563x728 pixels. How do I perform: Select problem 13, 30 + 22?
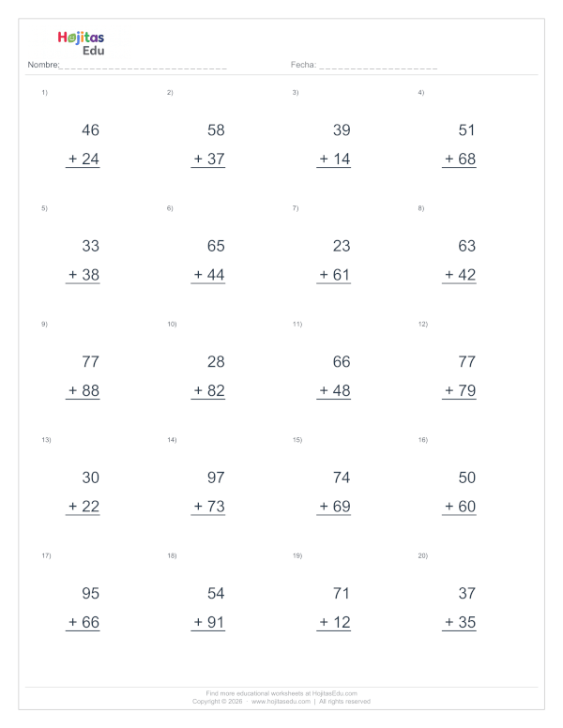(x=83, y=492)
